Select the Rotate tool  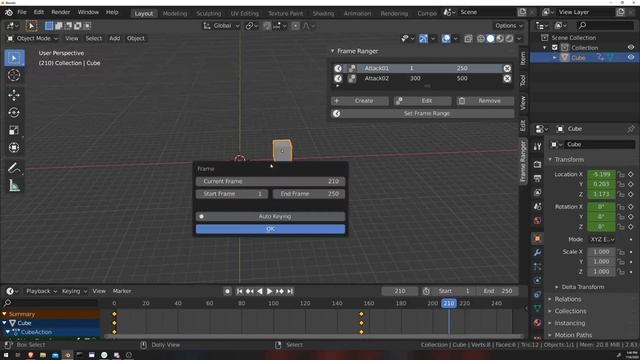tap(14, 113)
